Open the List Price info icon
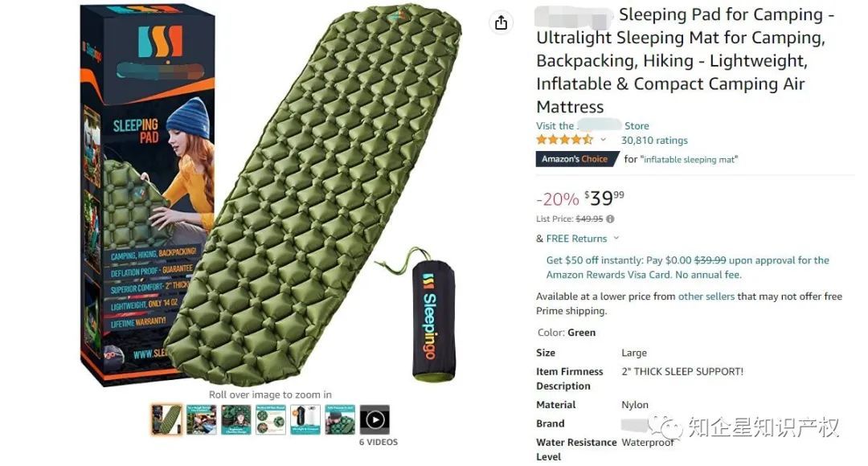Screen dimensions: 868x466 click(610, 219)
